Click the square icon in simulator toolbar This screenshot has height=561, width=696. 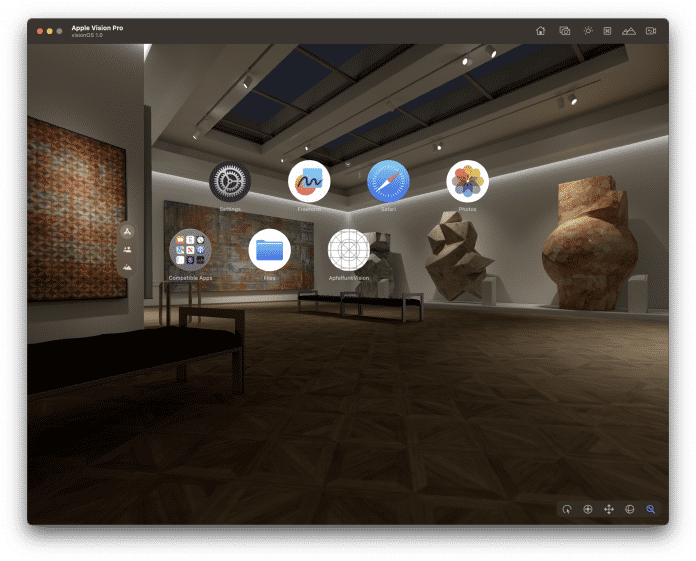(607, 31)
